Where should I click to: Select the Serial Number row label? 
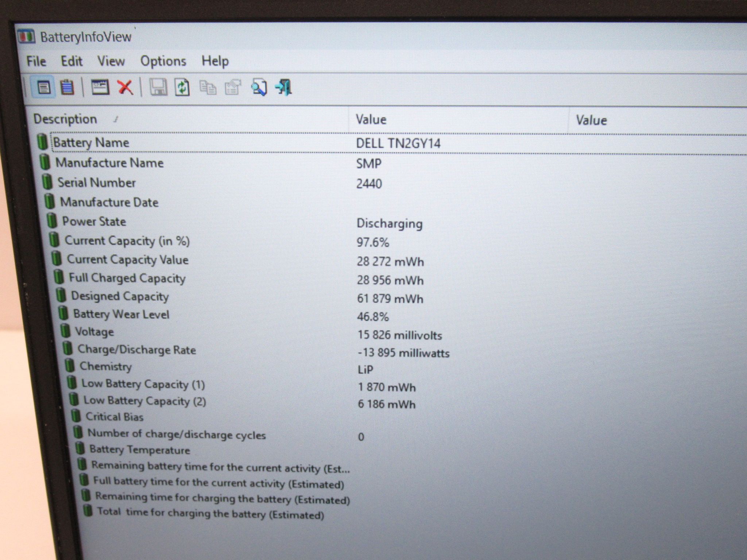97,182
